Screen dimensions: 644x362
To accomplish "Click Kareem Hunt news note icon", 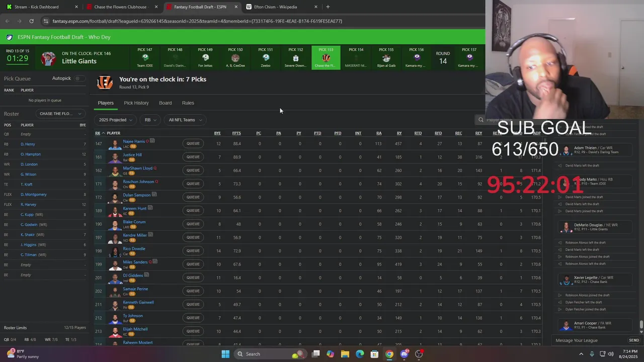I will [x=150, y=208].
